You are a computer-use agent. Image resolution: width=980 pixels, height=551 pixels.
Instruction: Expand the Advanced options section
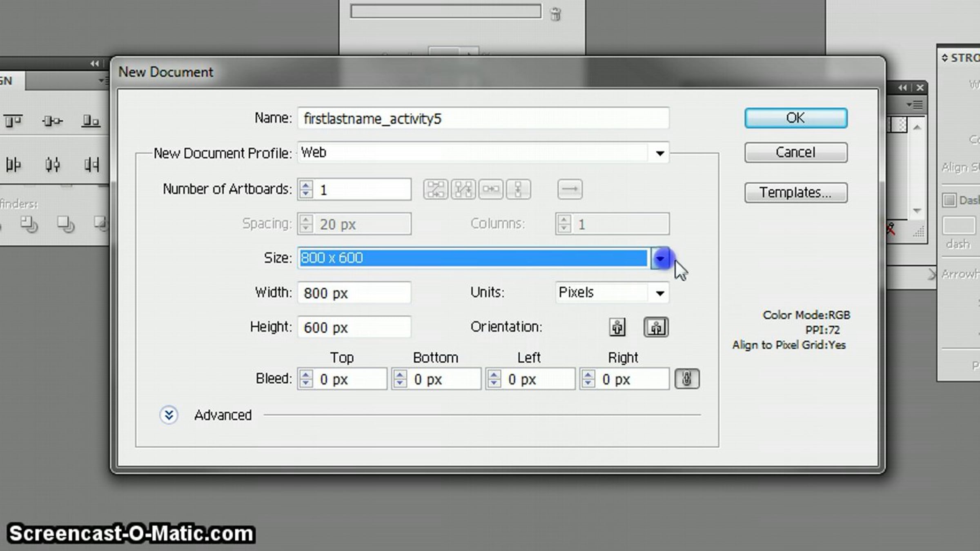click(x=169, y=415)
